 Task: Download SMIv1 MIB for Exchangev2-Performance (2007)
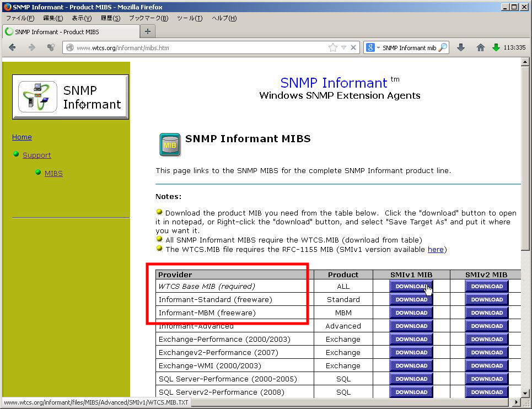pos(411,352)
